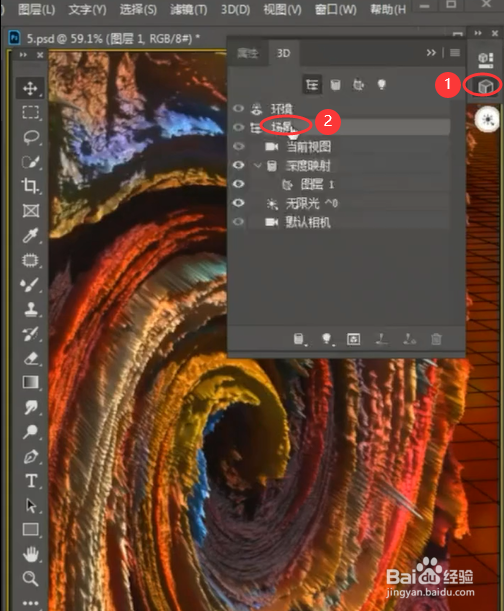Select the Horizontal Type tool
Image resolution: width=504 pixels, height=611 pixels.
click(x=30, y=481)
